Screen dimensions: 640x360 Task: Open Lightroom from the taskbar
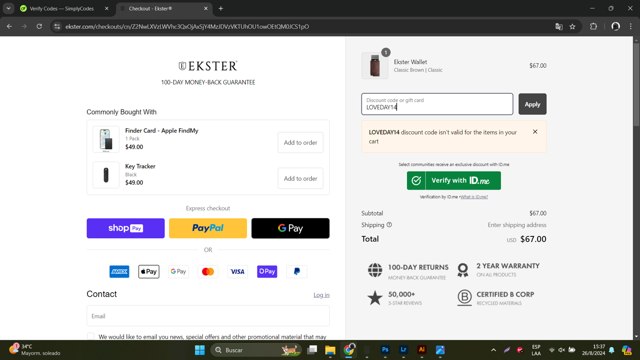[403, 350]
